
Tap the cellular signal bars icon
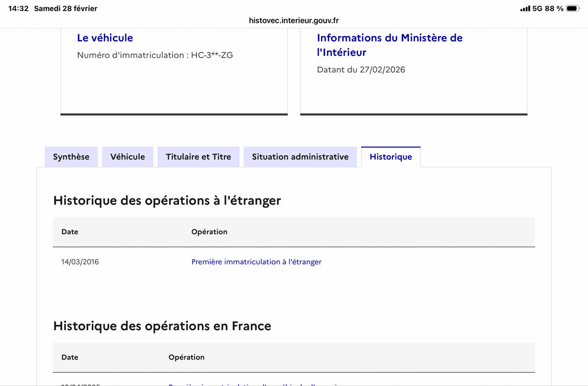click(x=525, y=9)
